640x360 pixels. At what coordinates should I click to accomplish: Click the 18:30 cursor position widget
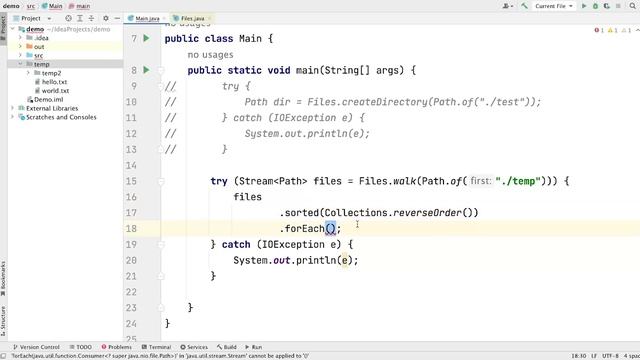tap(579, 356)
